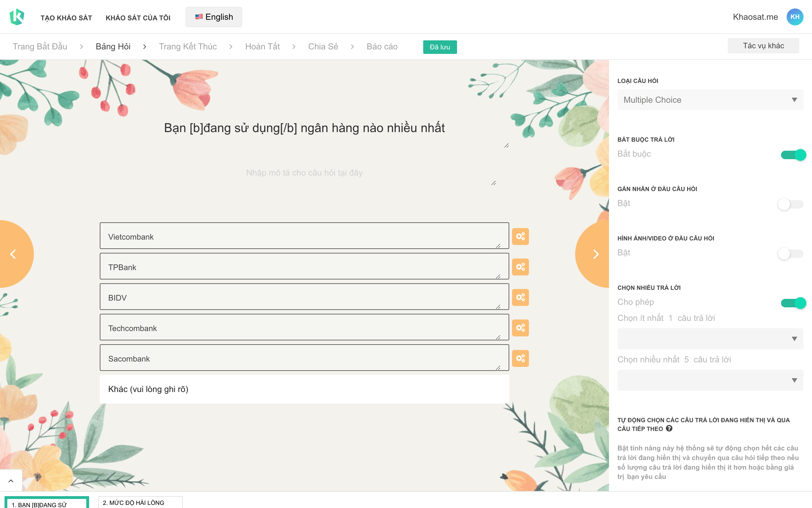This screenshot has height=508, width=812.
Task: Open the Chọn ít nhất minimum answers dropdown
Action: (x=710, y=339)
